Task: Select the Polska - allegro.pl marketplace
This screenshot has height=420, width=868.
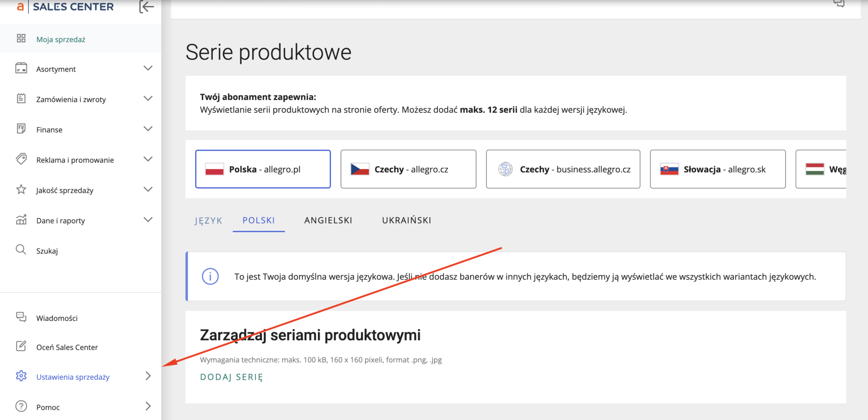Action: pos(263,169)
